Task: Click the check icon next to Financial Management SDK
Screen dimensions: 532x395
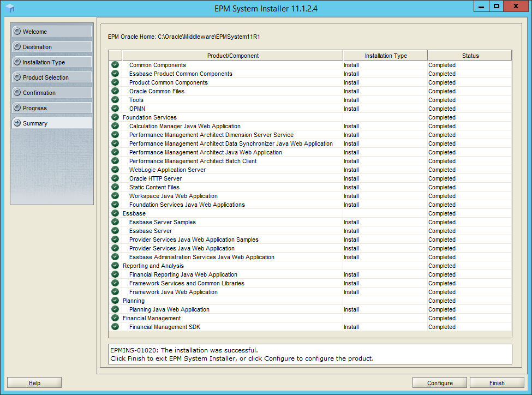Action: pos(115,327)
